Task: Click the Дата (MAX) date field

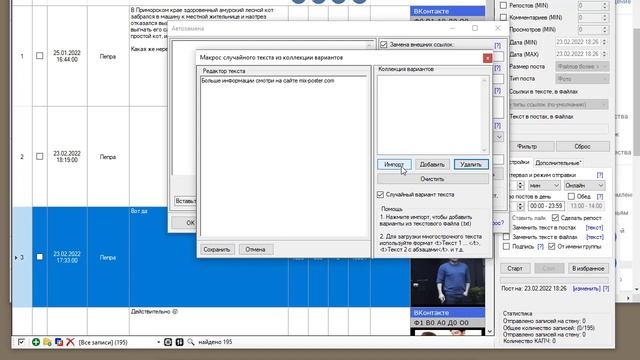Action: 581,54
